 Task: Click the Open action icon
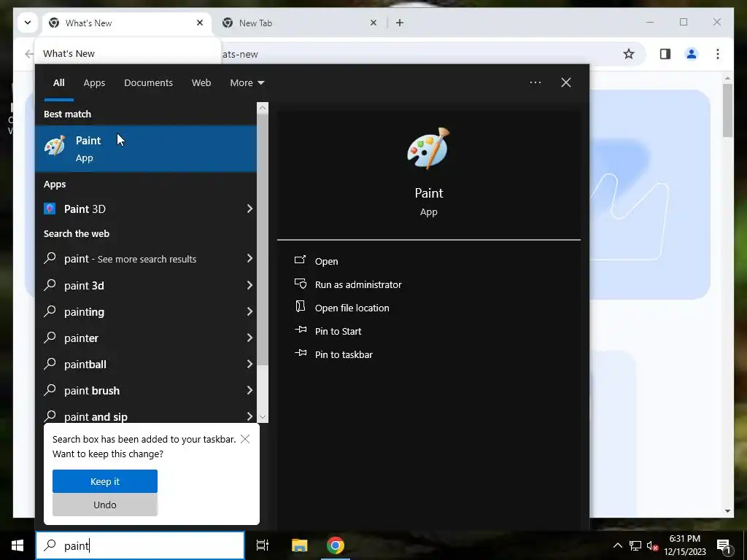300,260
